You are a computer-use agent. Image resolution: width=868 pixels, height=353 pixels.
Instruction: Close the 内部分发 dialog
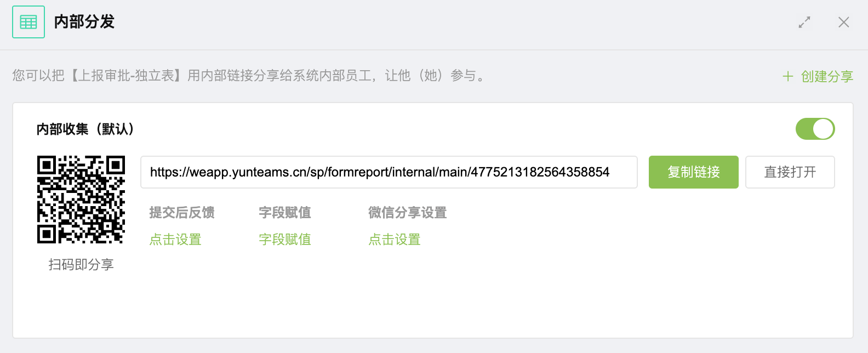(844, 22)
